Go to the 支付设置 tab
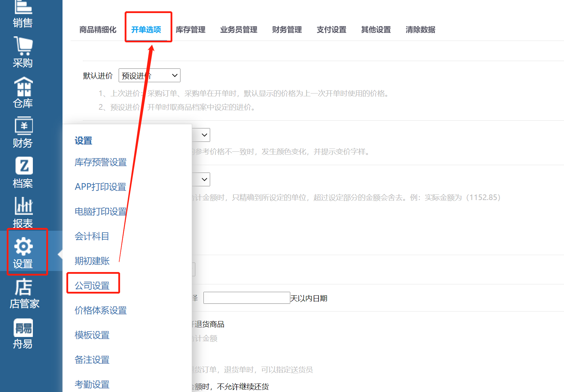Screen dimensions: 564x392 [x=332, y=30]
